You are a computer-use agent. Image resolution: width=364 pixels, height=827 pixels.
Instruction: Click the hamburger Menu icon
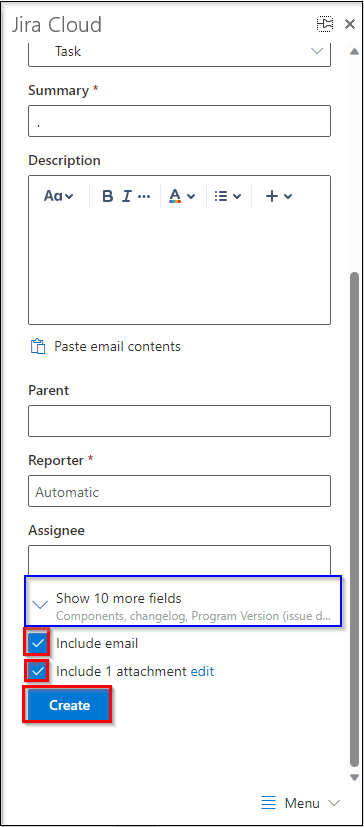coord(269,803)
